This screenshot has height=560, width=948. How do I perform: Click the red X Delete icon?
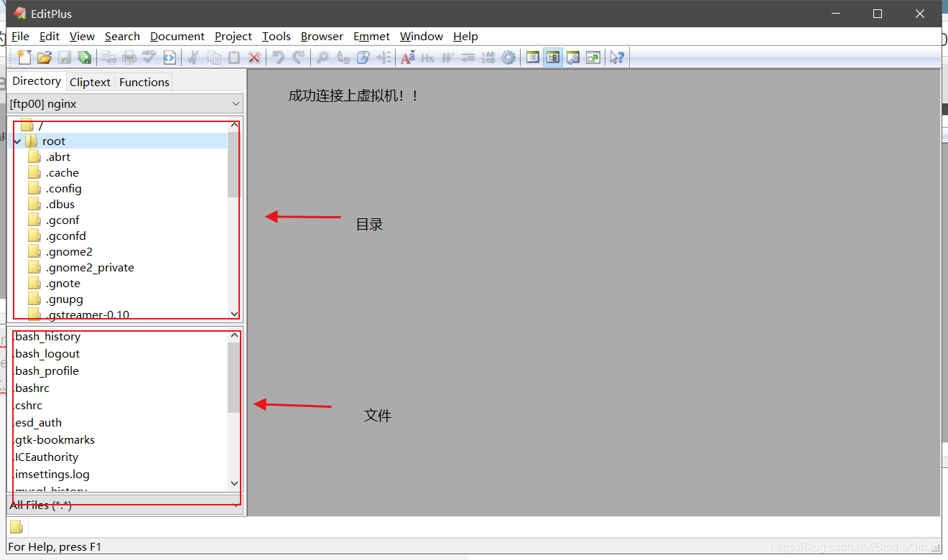[x=254, y=57]
